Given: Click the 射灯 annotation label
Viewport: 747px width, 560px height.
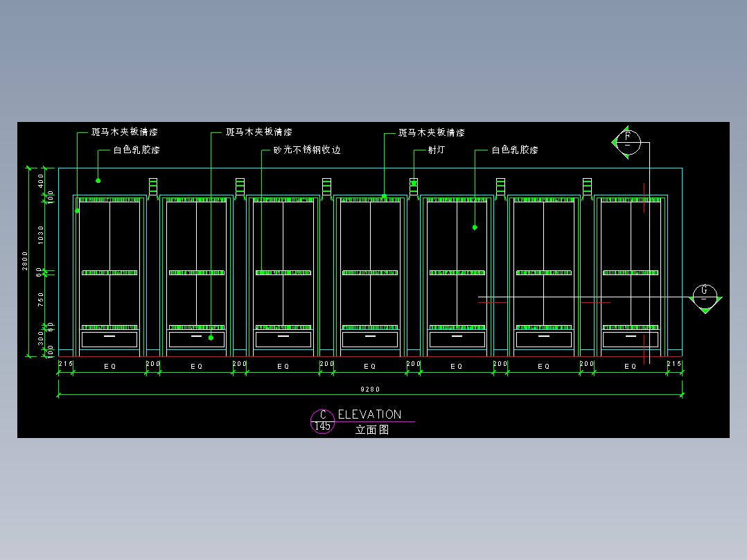Looking at the screenshot, I should (437, 150).
